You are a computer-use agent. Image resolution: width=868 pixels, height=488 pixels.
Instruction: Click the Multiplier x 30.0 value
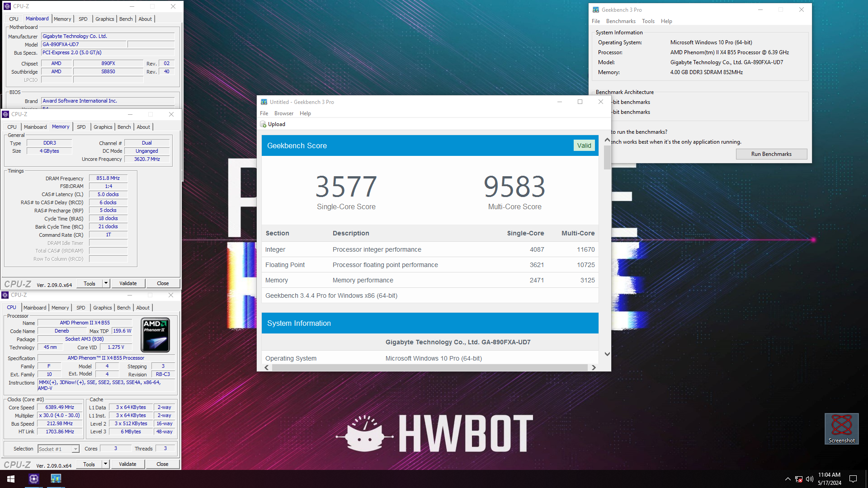[x=60, y=415]
